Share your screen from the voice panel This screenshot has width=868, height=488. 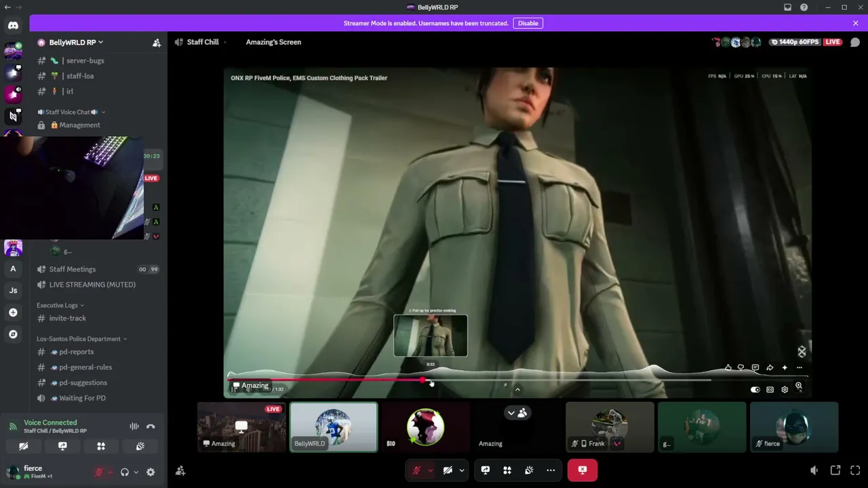(62, 446)
